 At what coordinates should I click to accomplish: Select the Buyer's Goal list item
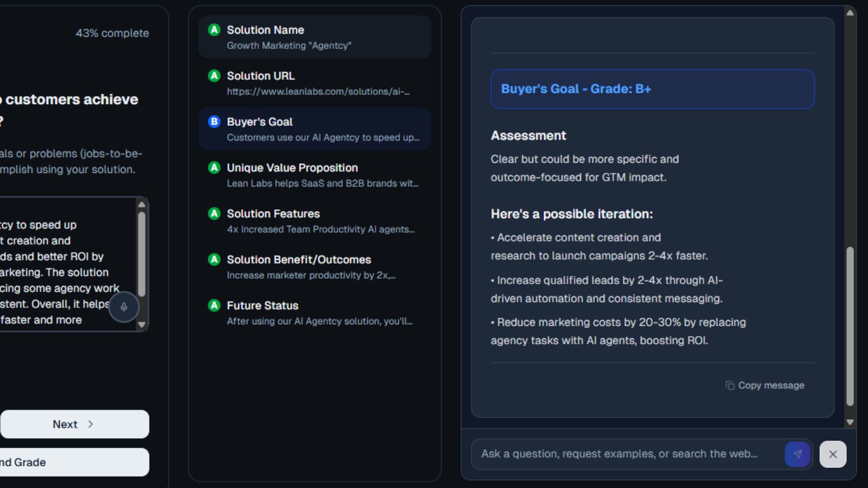tap(315, 129)
